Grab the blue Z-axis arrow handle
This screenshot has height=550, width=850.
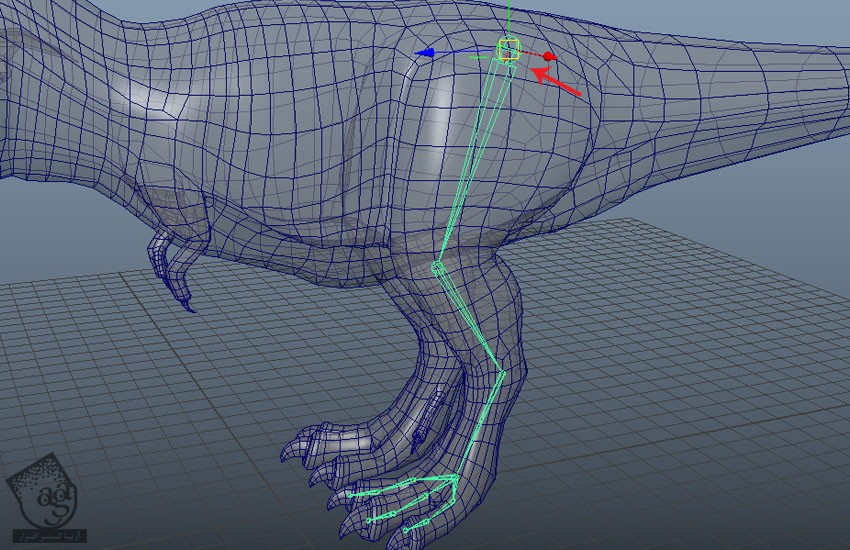(427, 54)
